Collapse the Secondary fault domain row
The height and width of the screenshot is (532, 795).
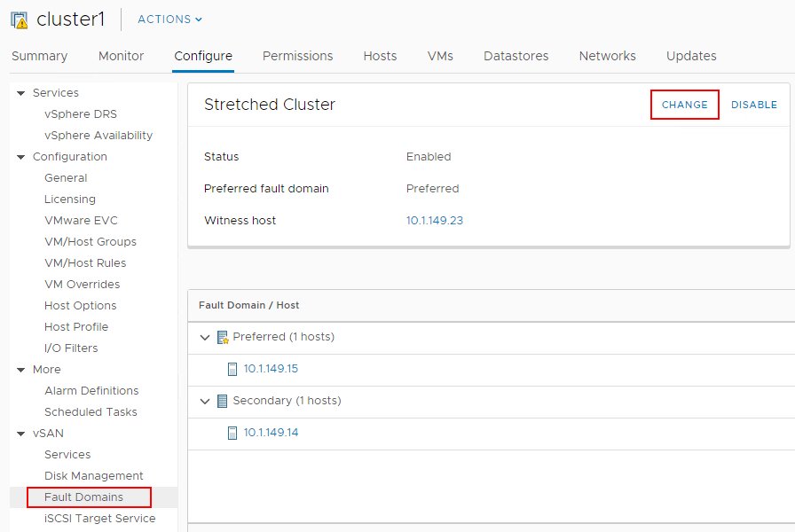[x=205, y=402]
